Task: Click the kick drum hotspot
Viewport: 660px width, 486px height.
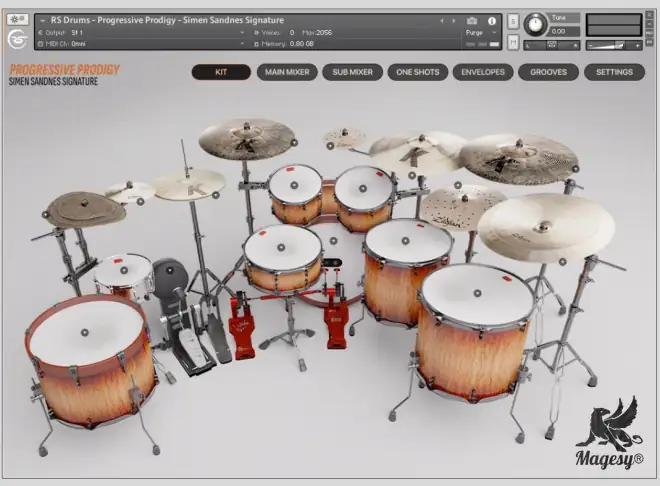Action: [333, 241]
